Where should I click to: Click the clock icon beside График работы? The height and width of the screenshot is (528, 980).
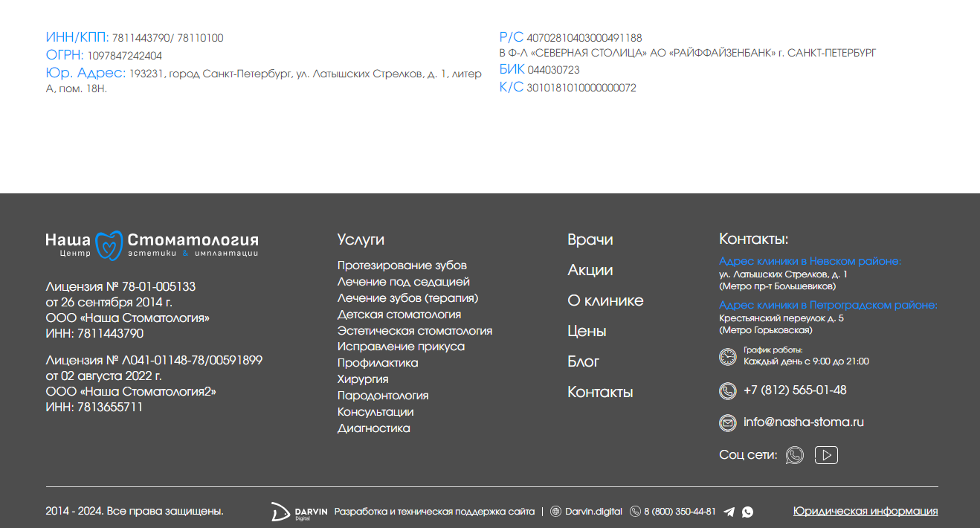pyautogui.click(x=727, y=356)
